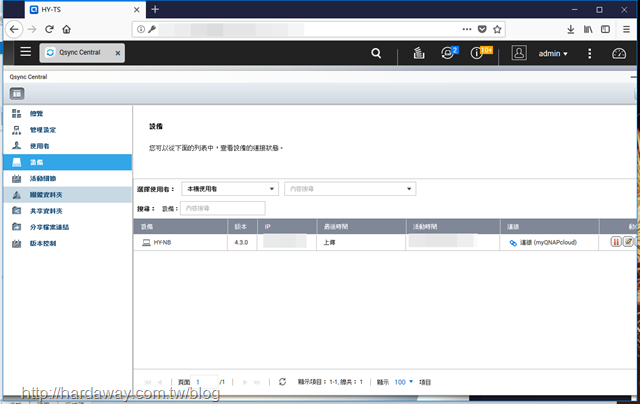640x404 pixels.
Task: Open the page actions ellipsis in address bar
Action: (467, 29)
